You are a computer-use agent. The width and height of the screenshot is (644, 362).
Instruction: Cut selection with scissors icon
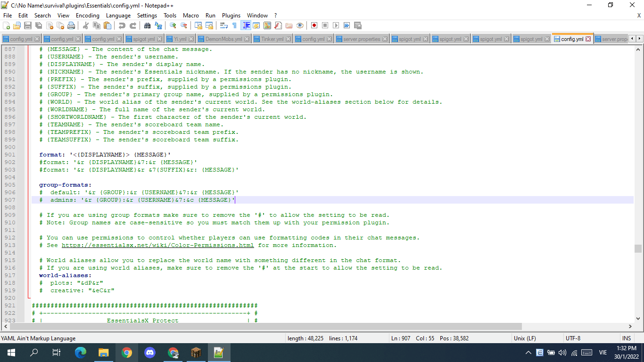[x=86, y=25]
